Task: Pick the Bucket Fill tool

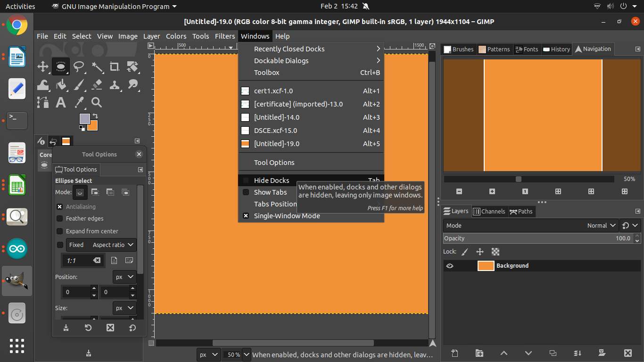Action: click(x=61, y=85)
